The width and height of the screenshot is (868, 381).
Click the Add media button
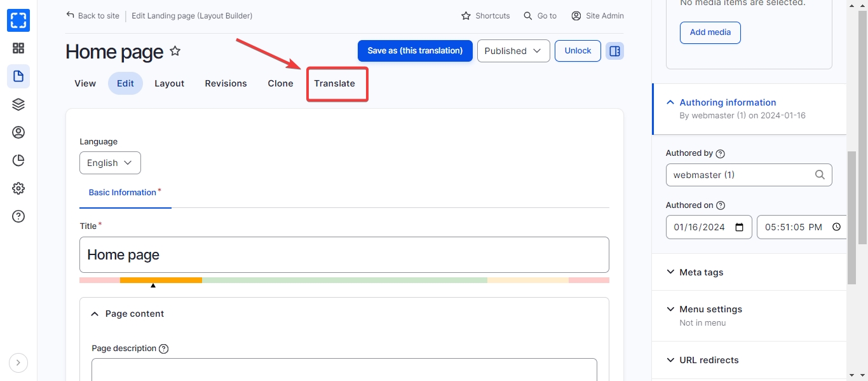(710, 32)
